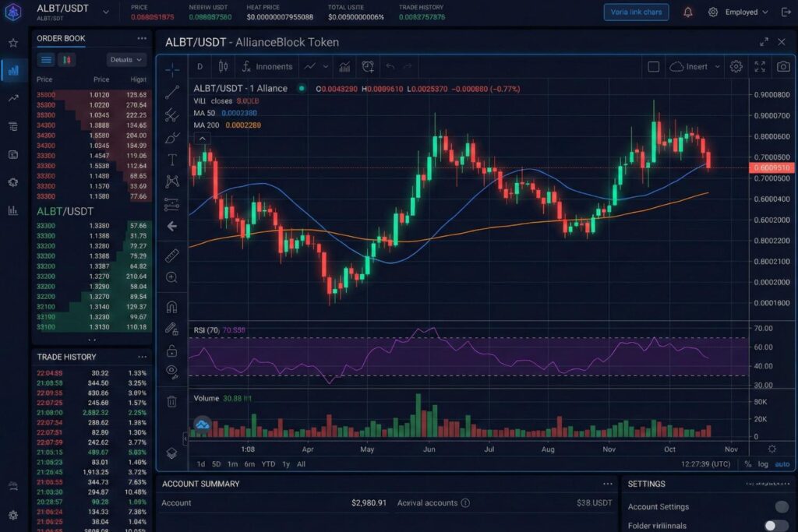Click the logout icon at top right
This screenshot has height=532, width=798.
click(786, 12)
